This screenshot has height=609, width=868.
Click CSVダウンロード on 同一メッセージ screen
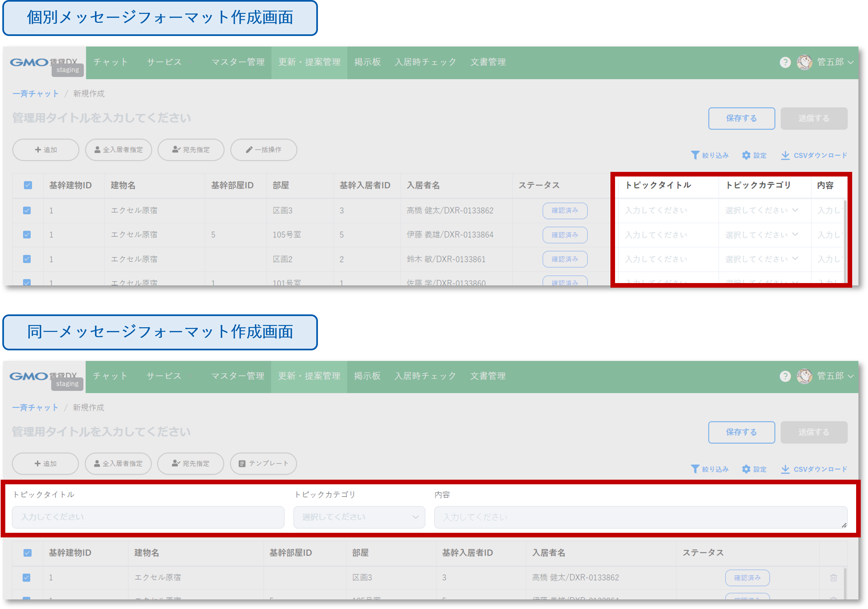pyautogui.click(x=814, y=469)
